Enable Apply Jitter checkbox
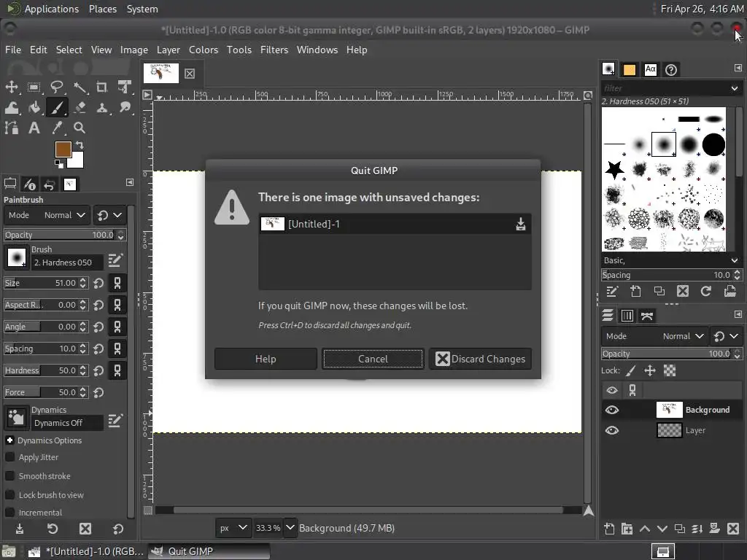 point(9,457)
